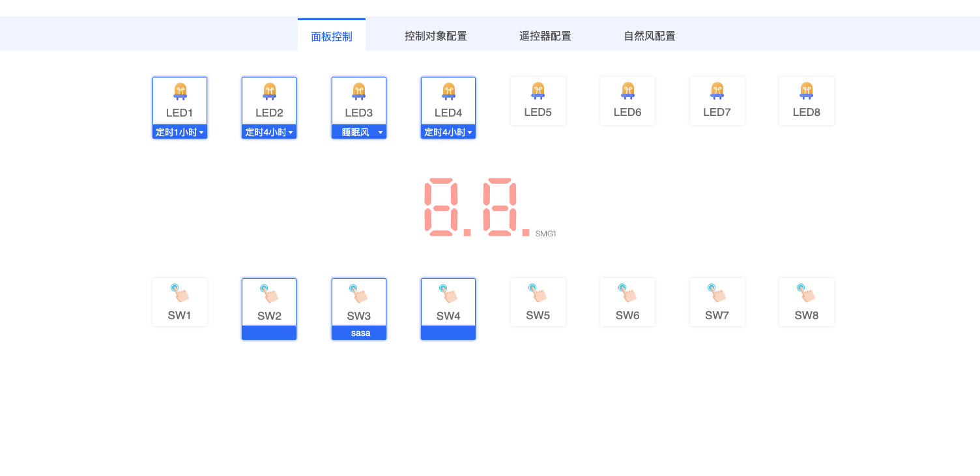Click the SW6 touch-switch icon
The image size is (980, 476).
point(627,293)
